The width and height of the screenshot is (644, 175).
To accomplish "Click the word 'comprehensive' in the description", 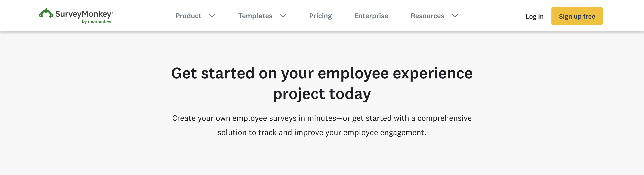I will [x=445, y=118].
